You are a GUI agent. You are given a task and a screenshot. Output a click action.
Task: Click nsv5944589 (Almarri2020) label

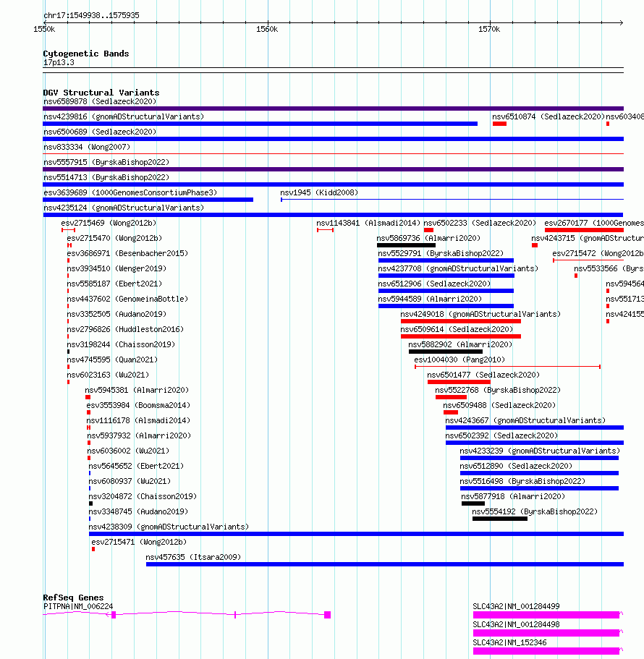tap(430, 299)
